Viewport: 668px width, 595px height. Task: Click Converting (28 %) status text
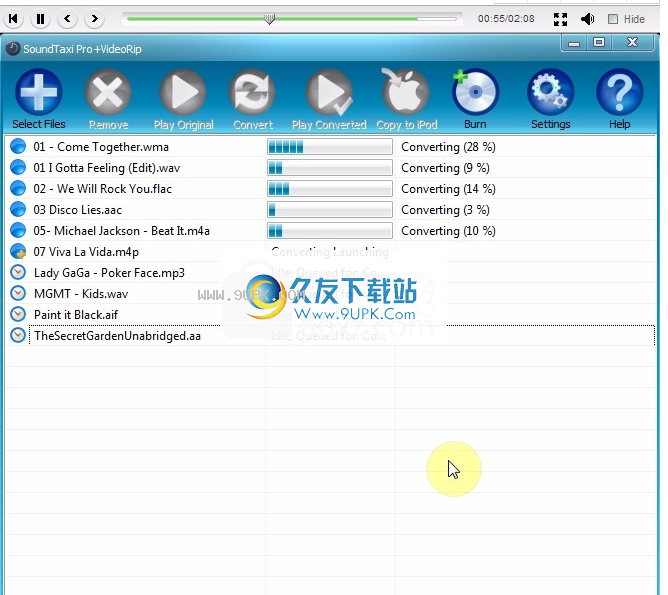click(448, 147)
